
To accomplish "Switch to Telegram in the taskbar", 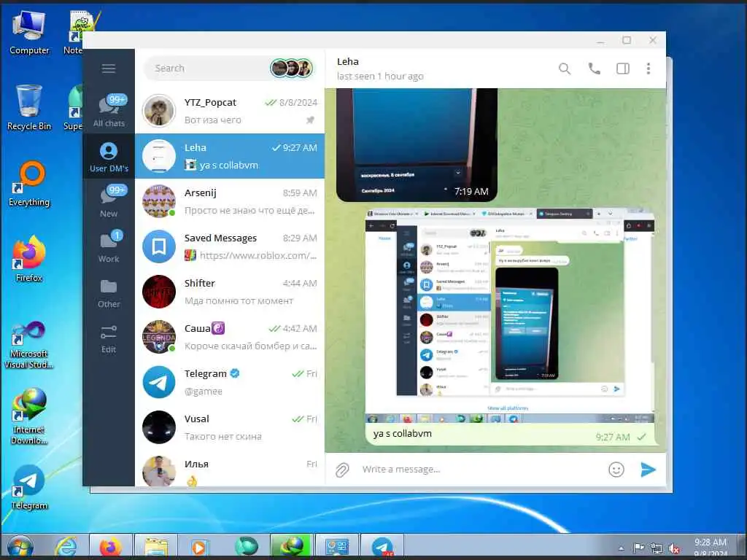I will pos(382,547).
